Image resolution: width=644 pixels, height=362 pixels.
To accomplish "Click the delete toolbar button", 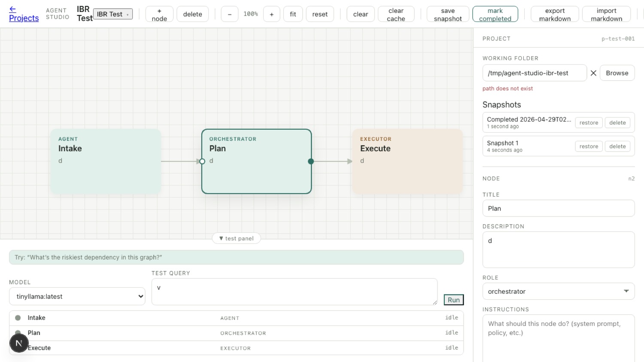I will 192,14.
